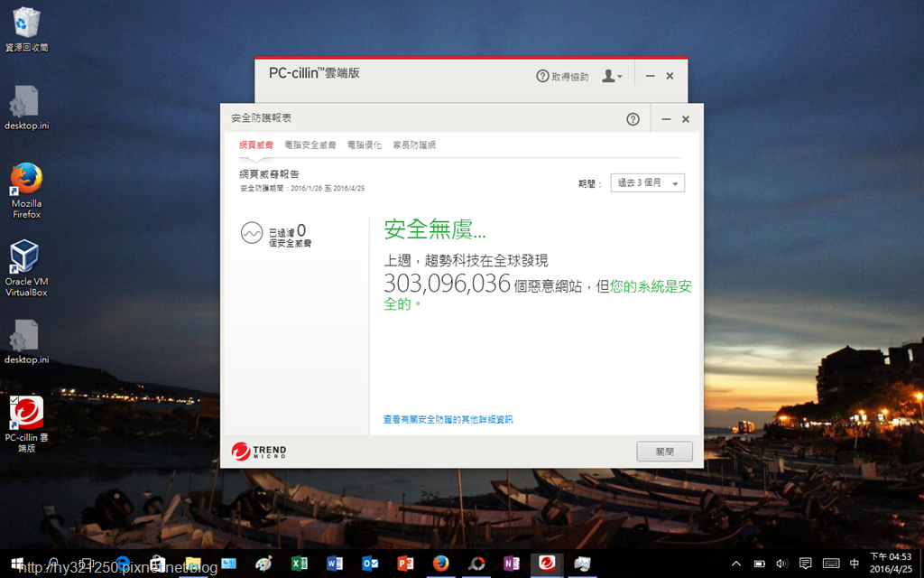
Task: Open the volume control tray icon
Action: point(782,564)
